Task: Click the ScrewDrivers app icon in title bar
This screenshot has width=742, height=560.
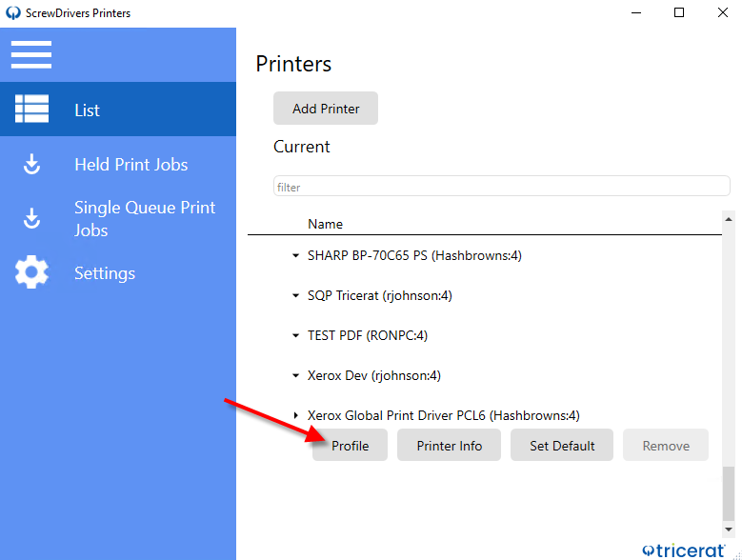Action: point(13,12)
